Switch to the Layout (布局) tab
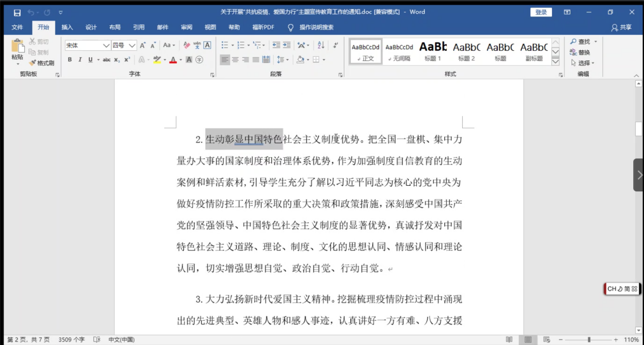The width and height of the screenshot is (644, 345). pos(115,27)
